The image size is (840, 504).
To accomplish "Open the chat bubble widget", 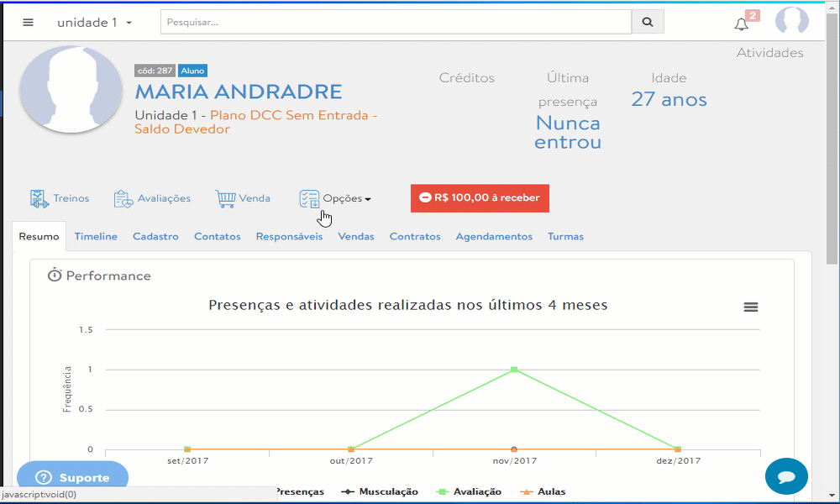I will point(786,476).
